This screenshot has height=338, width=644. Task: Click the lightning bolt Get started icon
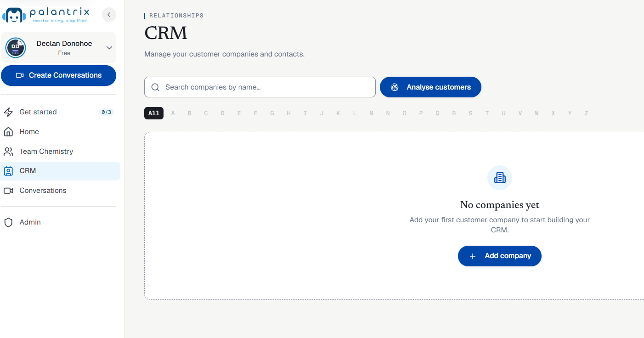[x=8, y=112]
